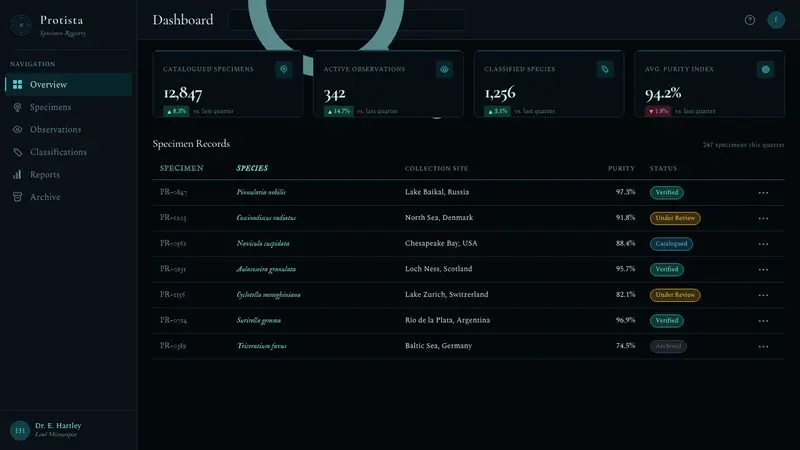Click the '247 specimens this quarter' text
This screenshot has width=800, height=450.
[743, 145]
